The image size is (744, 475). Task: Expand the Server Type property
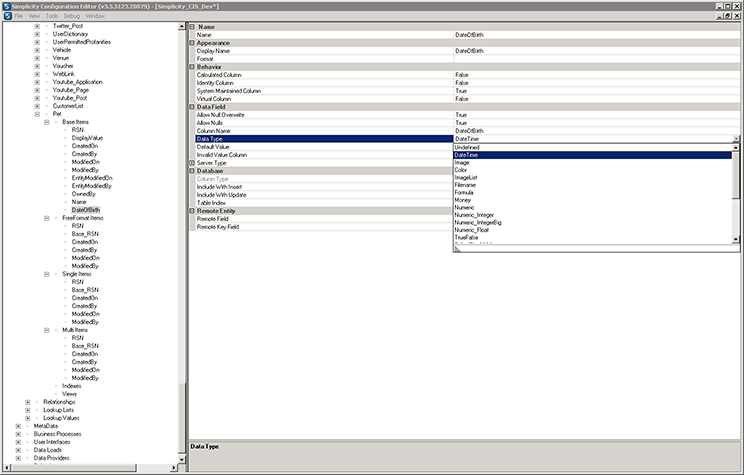[192, 163]
